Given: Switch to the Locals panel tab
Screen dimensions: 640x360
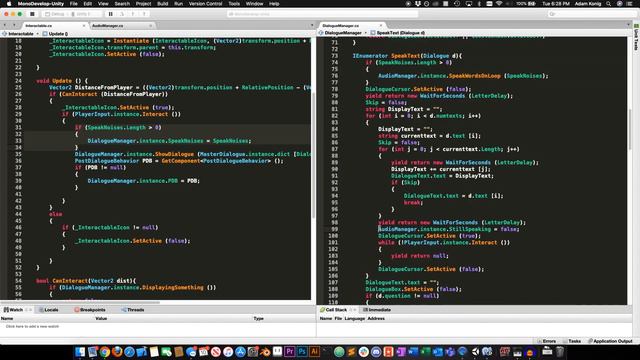Looking at the screenshot, I should [x=49, y=310].
